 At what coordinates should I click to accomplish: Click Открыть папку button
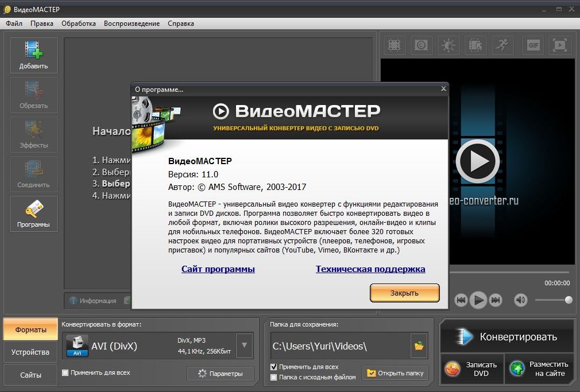tap(395, 373)
